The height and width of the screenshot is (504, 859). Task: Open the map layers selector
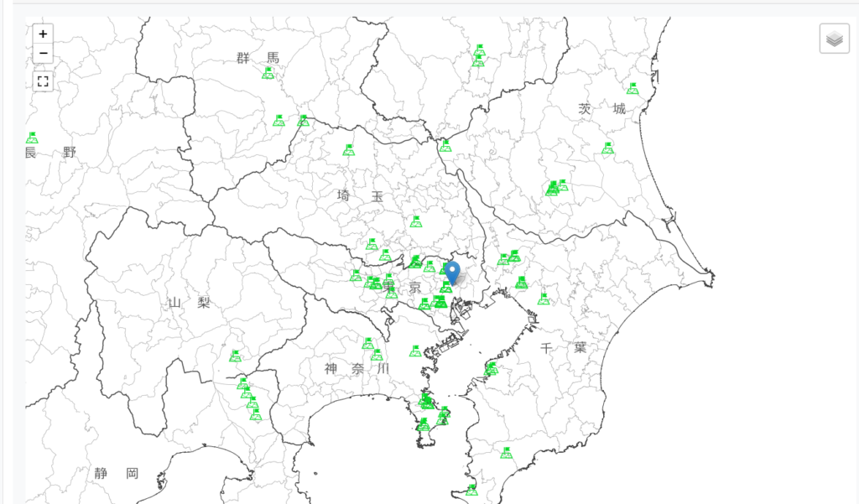(834, 39)
